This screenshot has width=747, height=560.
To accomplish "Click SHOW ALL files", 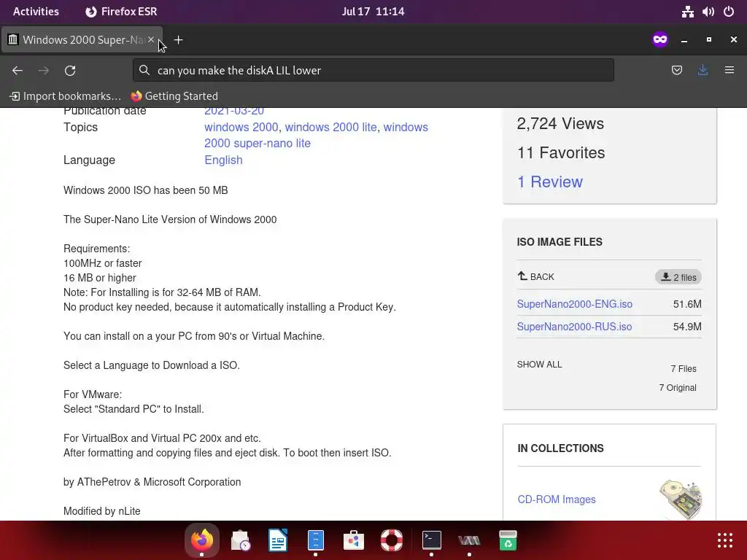I will (x=539, y=365).
